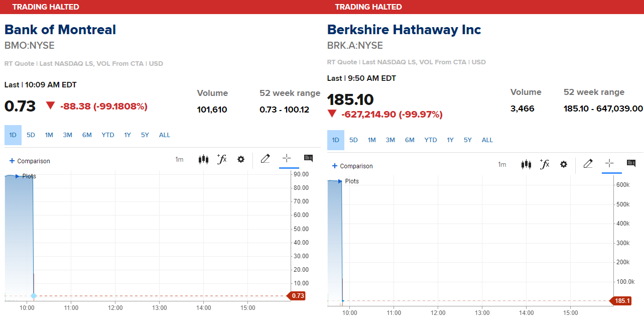The image size is (644, 324).
Task: Select ALL range tab for Bank of Montreal
Action: pyautogui.click(x=165, y=135)
